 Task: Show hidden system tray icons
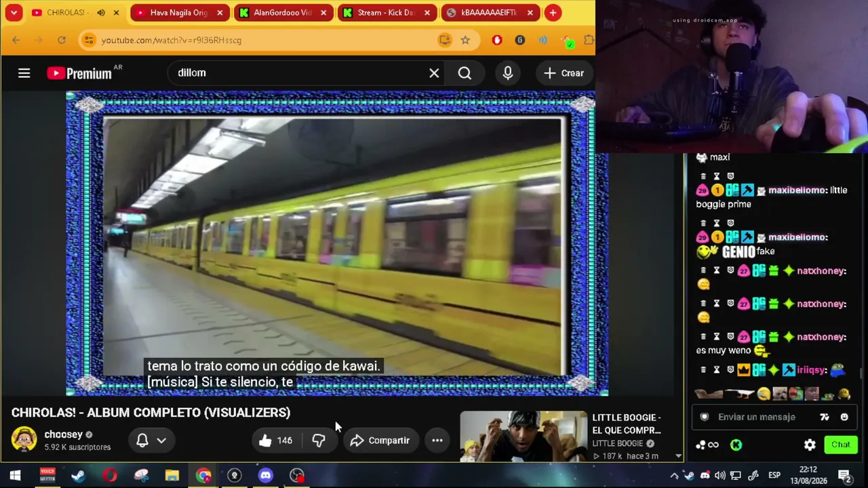[674, 475]
